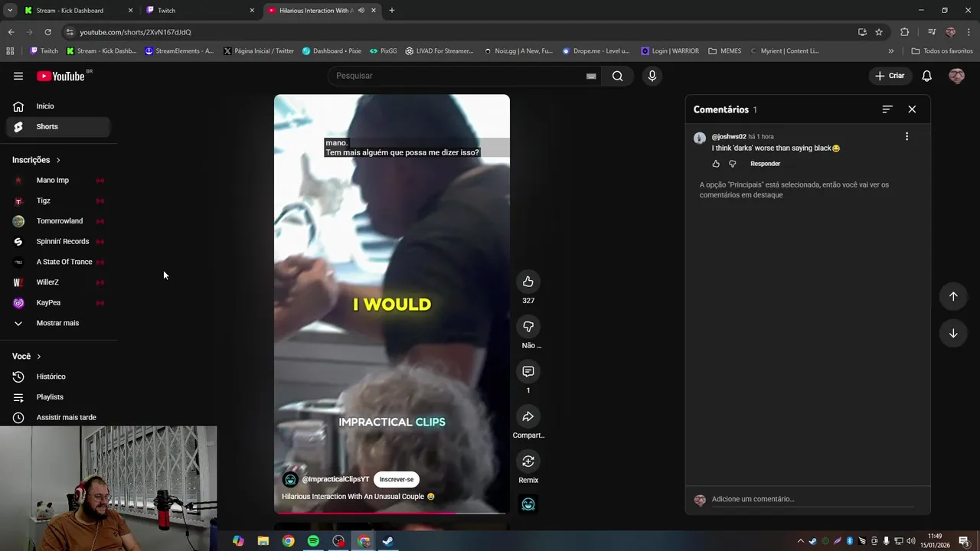Viewport: 980px width, 551px height.
Task: Open a new browser tab
Action: [392, 11]
